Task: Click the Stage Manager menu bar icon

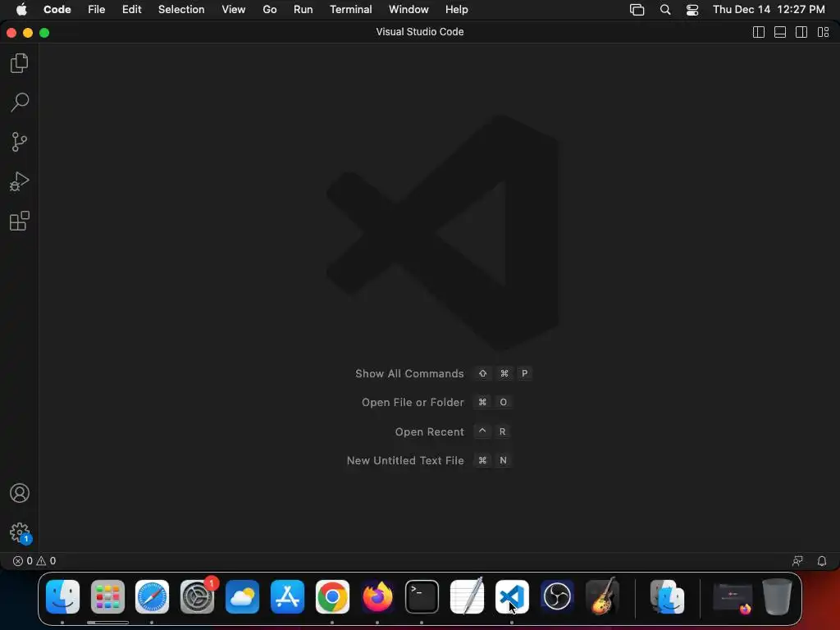Action: [637, 10]
